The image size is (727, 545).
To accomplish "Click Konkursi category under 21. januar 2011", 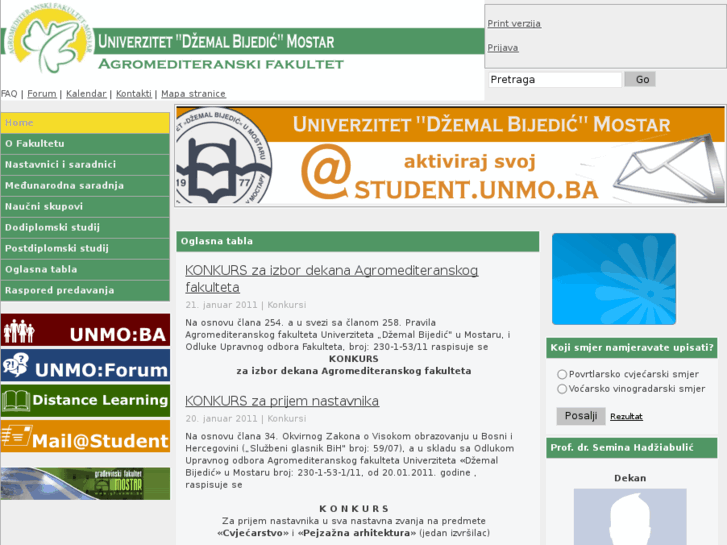I will point(287,305).
